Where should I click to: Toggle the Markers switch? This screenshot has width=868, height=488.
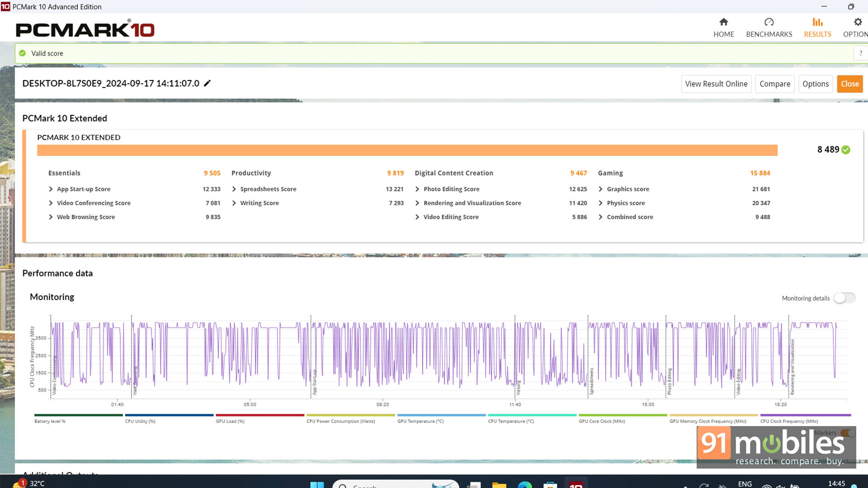847,433
